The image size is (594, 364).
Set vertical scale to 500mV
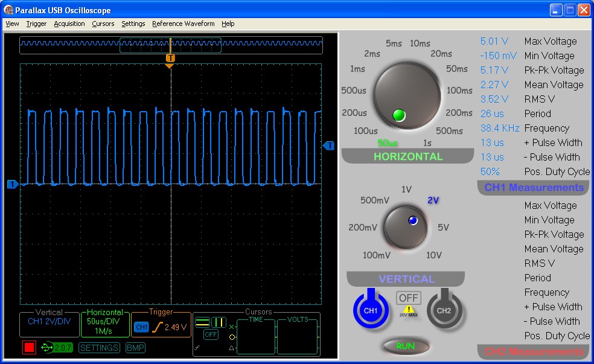click(x=375, y=200)
